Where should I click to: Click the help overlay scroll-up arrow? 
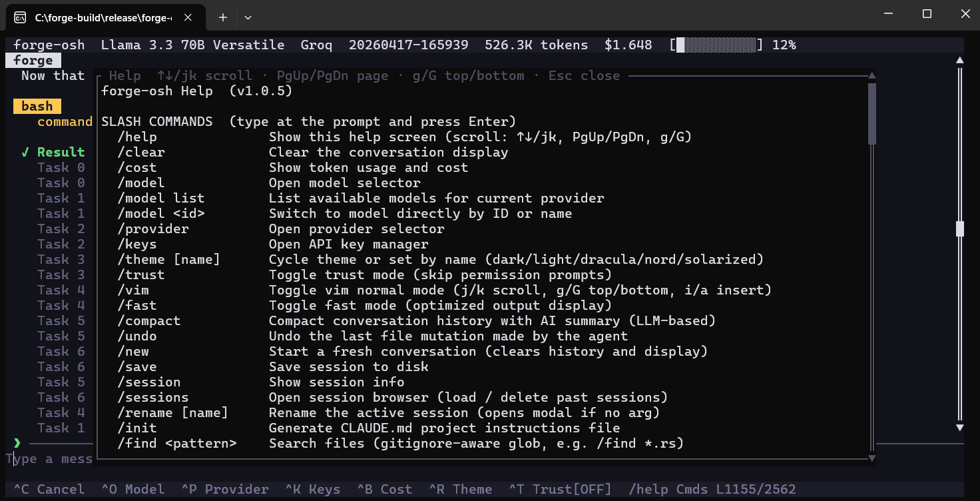872,76
